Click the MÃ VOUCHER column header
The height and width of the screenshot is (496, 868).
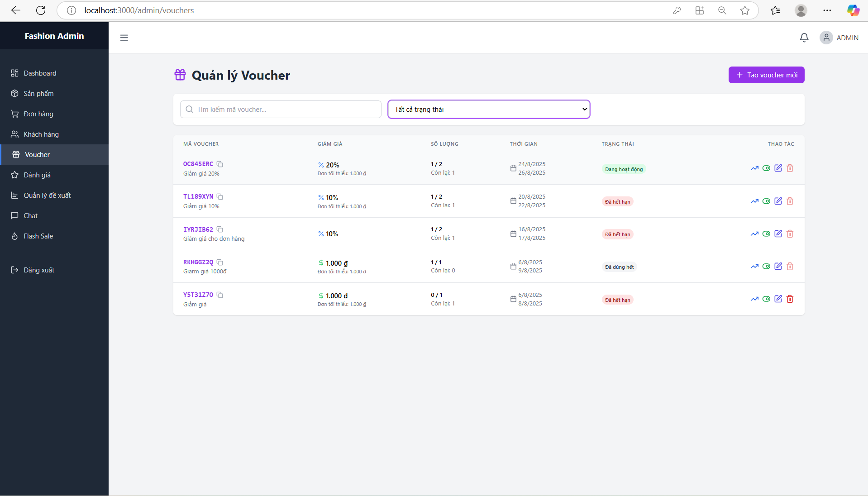click(201, 144)
